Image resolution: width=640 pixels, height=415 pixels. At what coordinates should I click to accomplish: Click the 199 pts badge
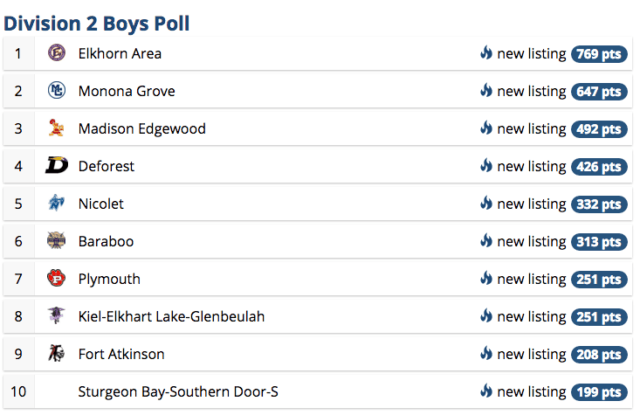599,392
